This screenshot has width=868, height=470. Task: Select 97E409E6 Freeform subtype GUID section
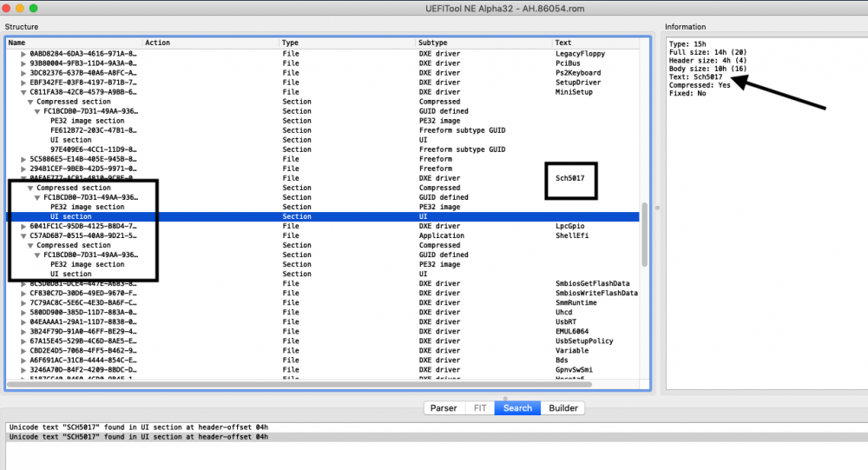(x=323, y=149)
